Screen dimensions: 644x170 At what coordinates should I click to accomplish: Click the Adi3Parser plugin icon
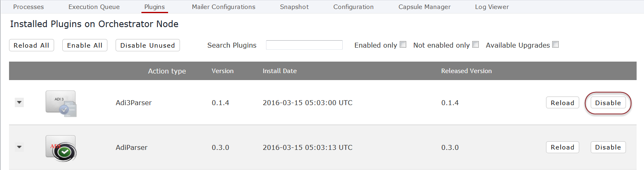61,103
